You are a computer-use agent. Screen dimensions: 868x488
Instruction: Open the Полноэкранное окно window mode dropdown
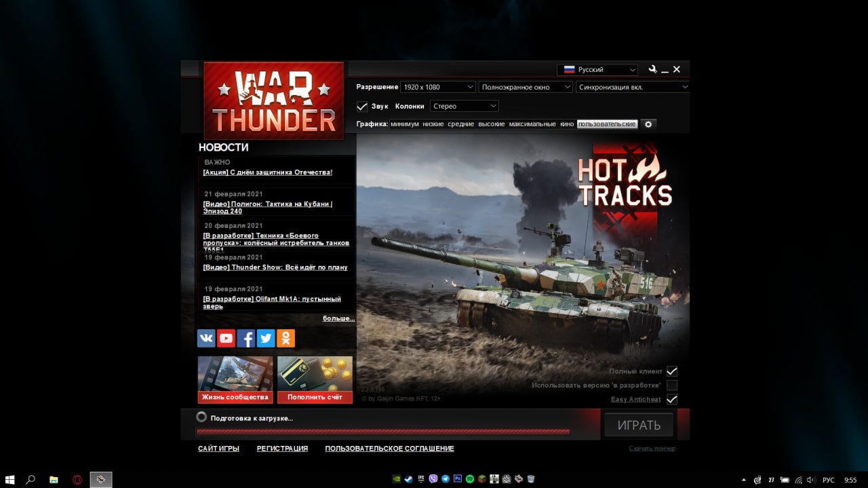pyautogui.click(x=526, y=87)
